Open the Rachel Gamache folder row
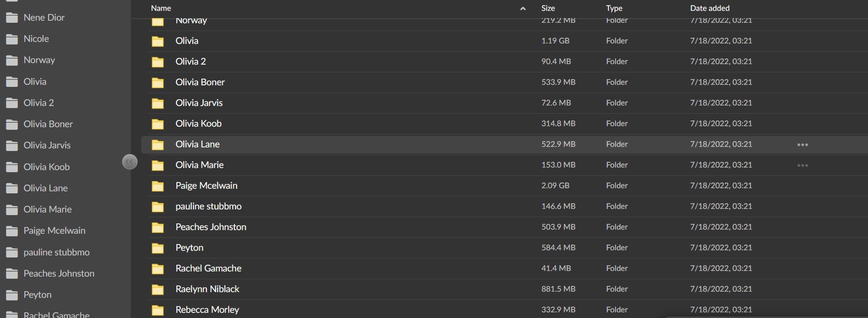868x318 pixels. pyautogui.click(x=208, y=268)
